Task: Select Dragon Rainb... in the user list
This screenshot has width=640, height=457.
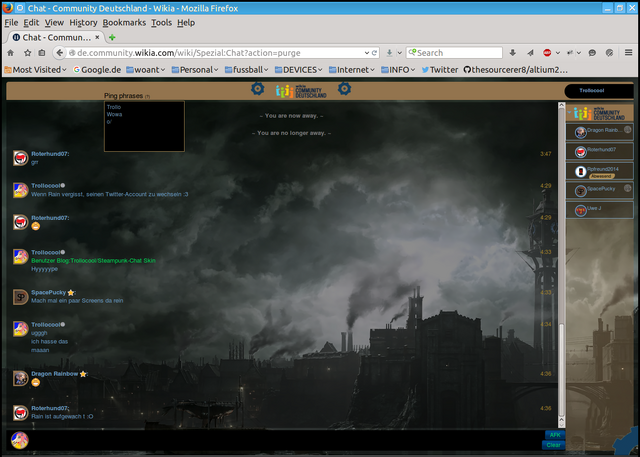Action: point(599,132)
